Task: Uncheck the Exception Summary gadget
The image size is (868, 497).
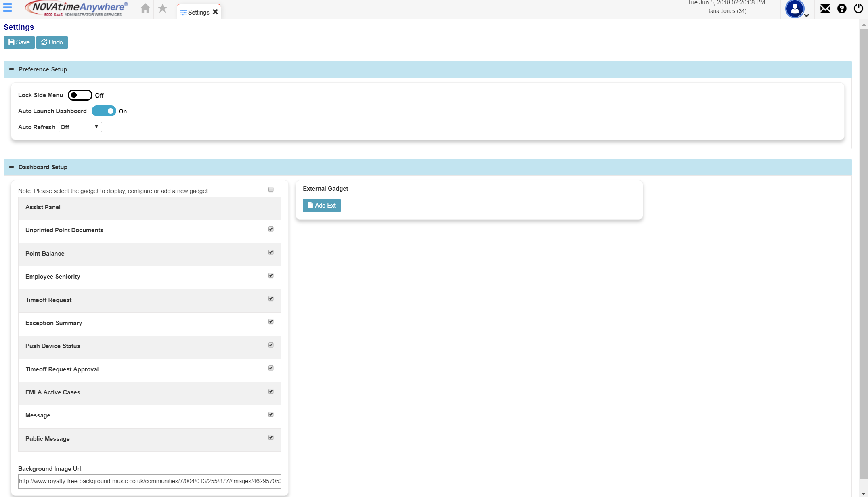Action: [x=271, y=321]
